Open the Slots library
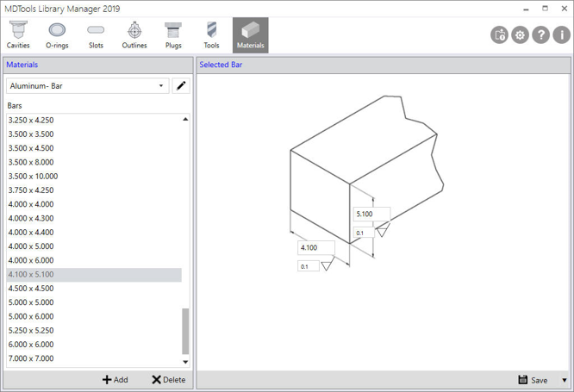 [96, 35]
